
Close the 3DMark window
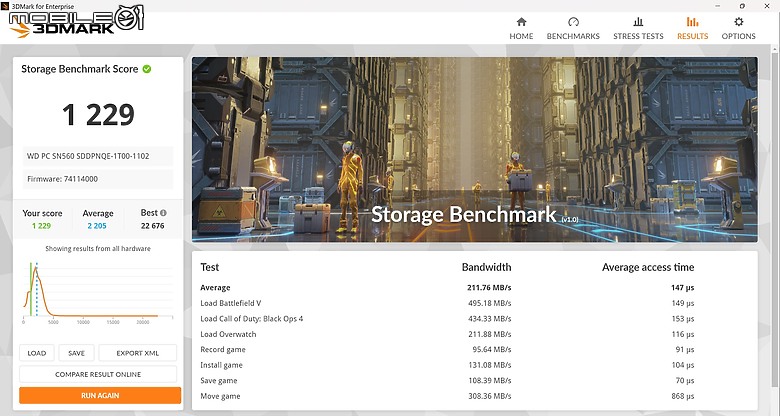click(x=767, y=6)
